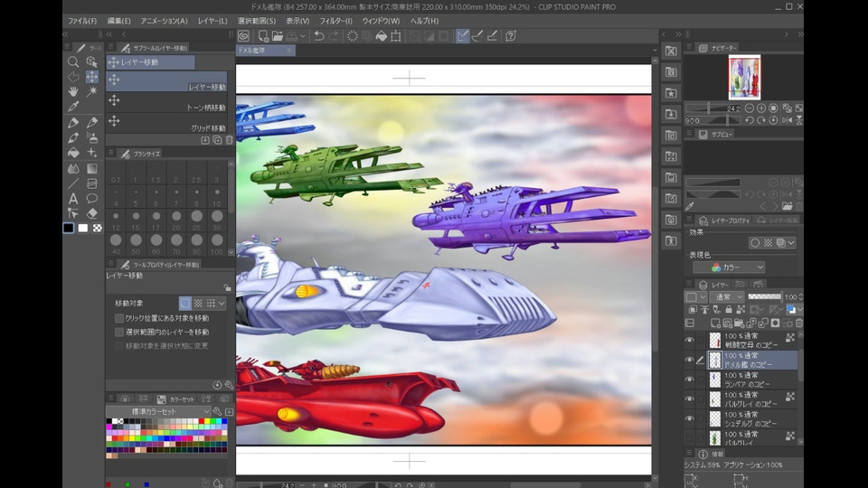Image resolution: width=868 pixels, height=488 pixels.
Task: Choose the Eraser tool
Action: 92,213
